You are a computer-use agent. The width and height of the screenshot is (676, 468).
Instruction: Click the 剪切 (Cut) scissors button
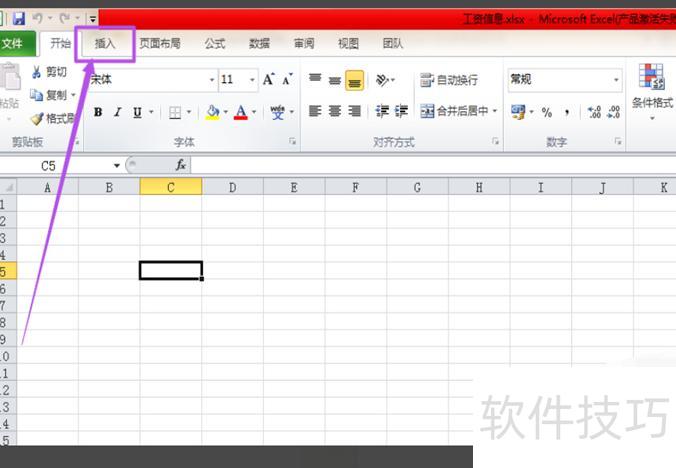coord(49,72)
